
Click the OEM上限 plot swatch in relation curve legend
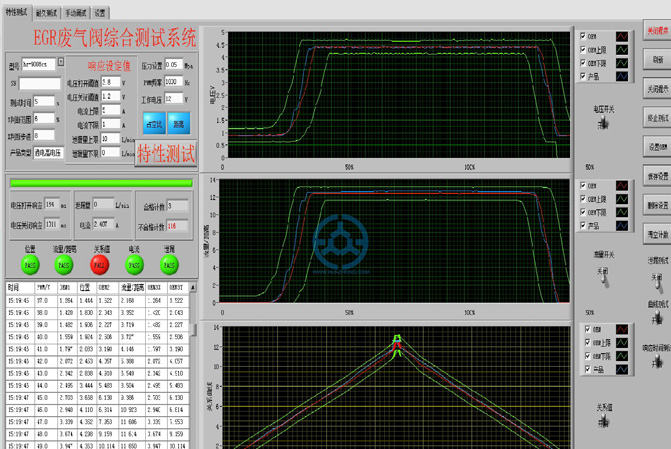click(x=622, y=342)
